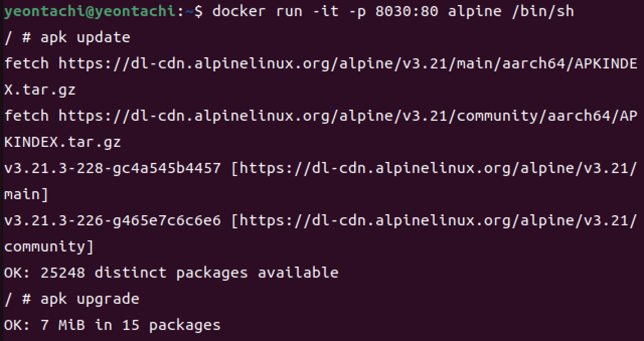Click the OK: 7 MiB in 15 packages line
The image size is (644, 341).
tap(112, 325)
